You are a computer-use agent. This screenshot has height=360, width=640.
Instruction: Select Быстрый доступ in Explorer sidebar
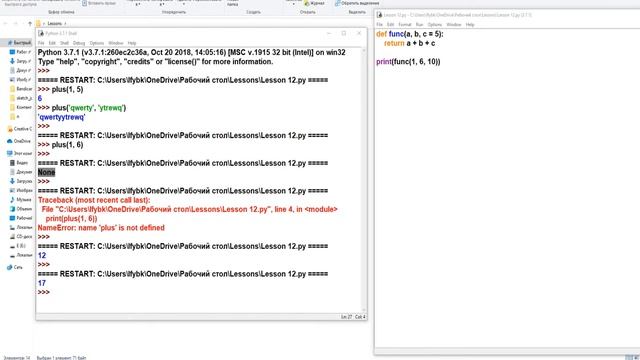pyautogui.click(x=19, y=42)
